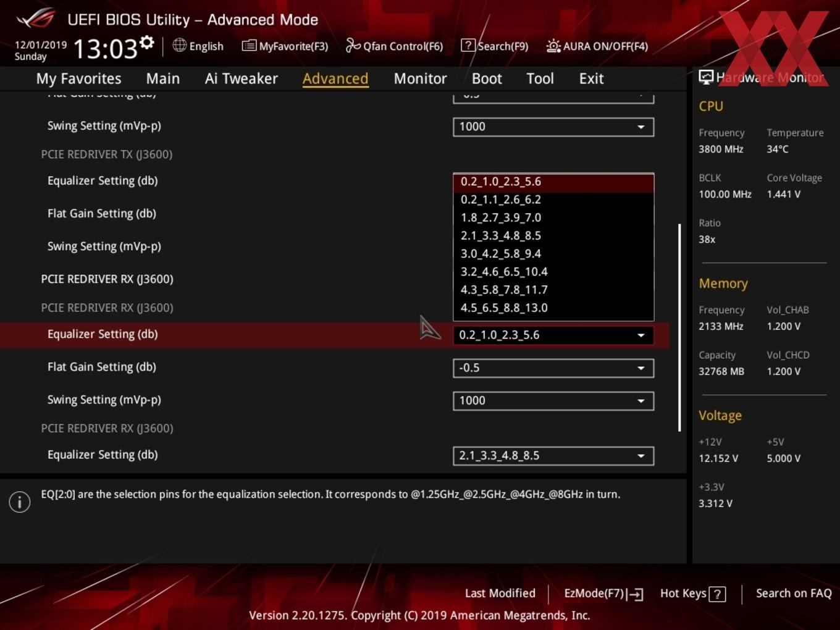The width and height of the screenshot is (840, 630).
Task: Select the Swing Setting label under PCIE REDRIVER TX
Action: 104,246
